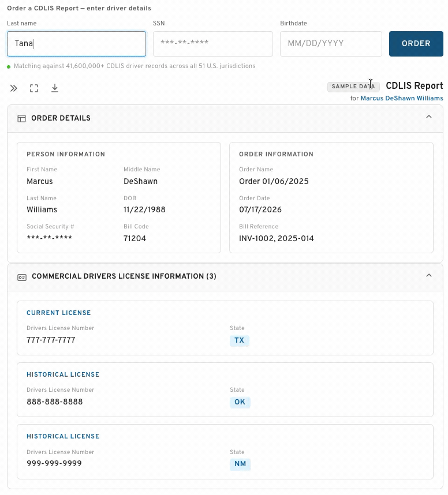This screenshot has width=448, height=495.
Task: Collapse Commercial Drivers License Information section
Action: pos(428,275)
